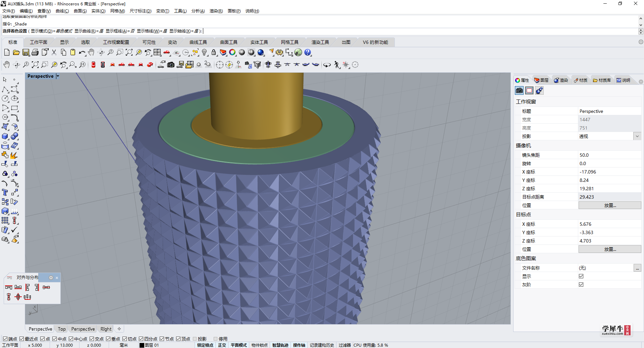The image size is (644, 348).
Task: Toggle the 中点 osnap checkbox
Action: pyautogui.click(x=54, y=339)
